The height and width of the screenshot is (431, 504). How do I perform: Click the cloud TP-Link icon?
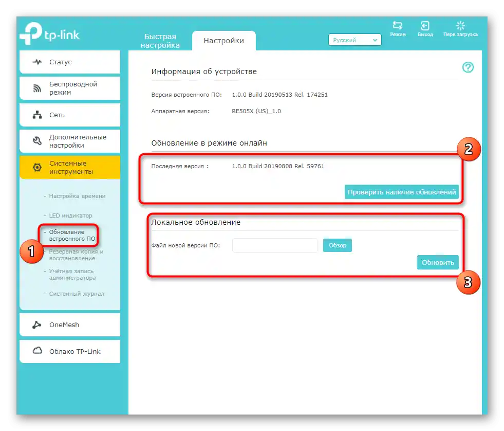coord(38,351)
